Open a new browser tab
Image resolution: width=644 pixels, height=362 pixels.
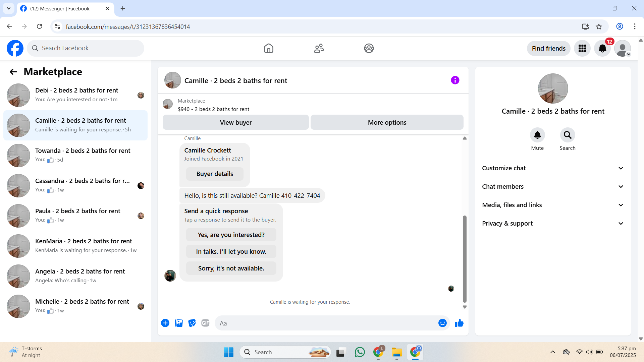[123, 8]
